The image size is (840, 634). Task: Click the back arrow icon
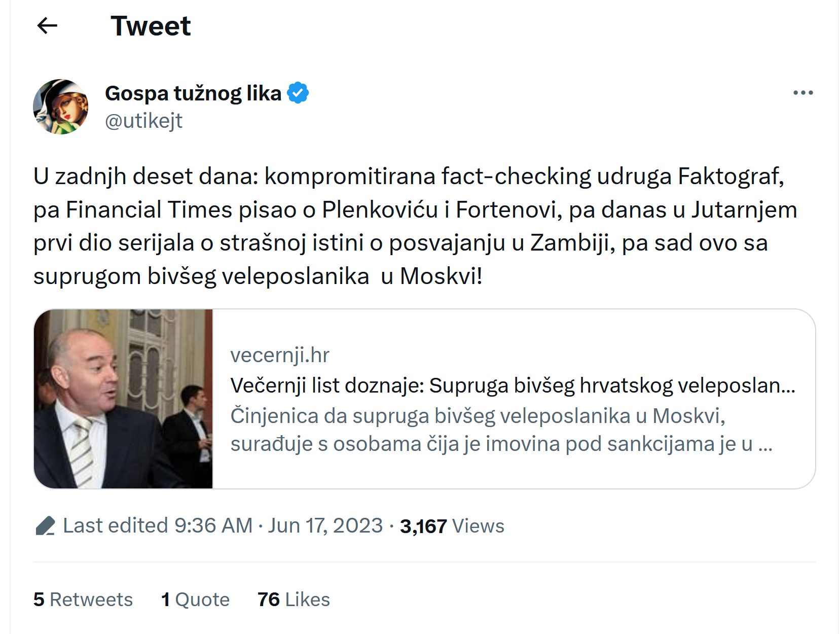(x=48, y=26)
